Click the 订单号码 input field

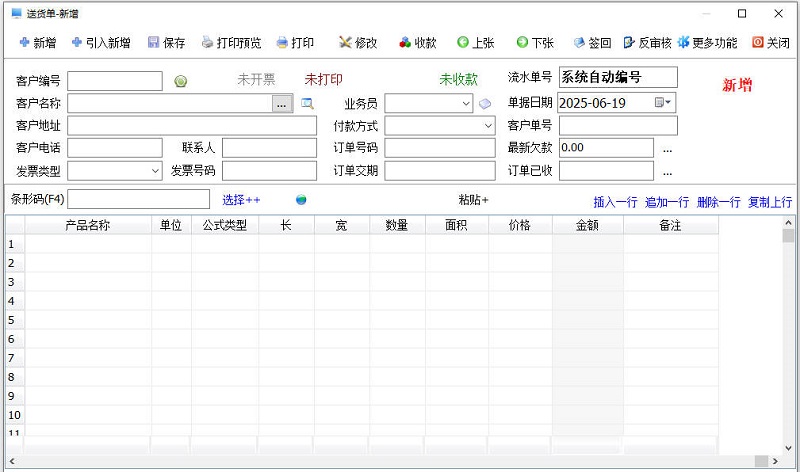pos(440,148)
